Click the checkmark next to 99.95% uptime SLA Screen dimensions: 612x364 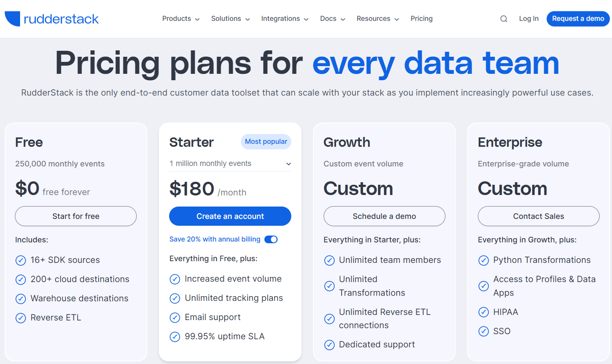[175, 336]
